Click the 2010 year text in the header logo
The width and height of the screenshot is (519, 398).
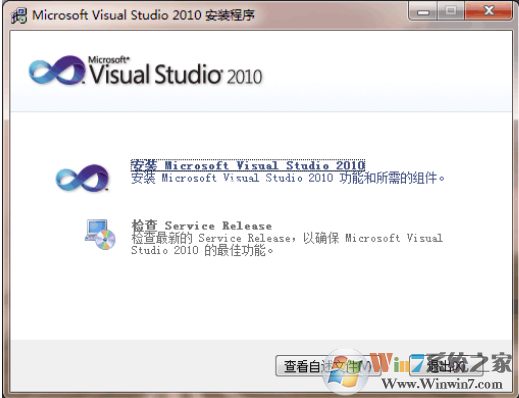(245, 76)
